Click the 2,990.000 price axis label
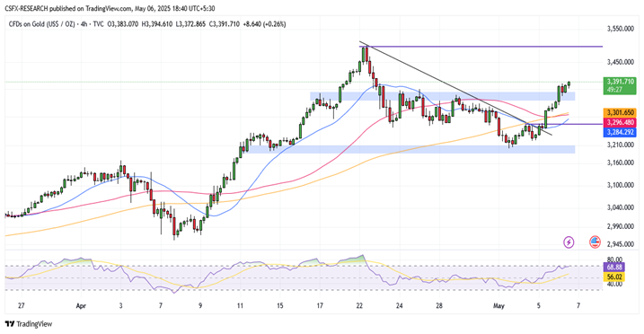This screenshot has height=334, width=644. (x=620, y=226)
